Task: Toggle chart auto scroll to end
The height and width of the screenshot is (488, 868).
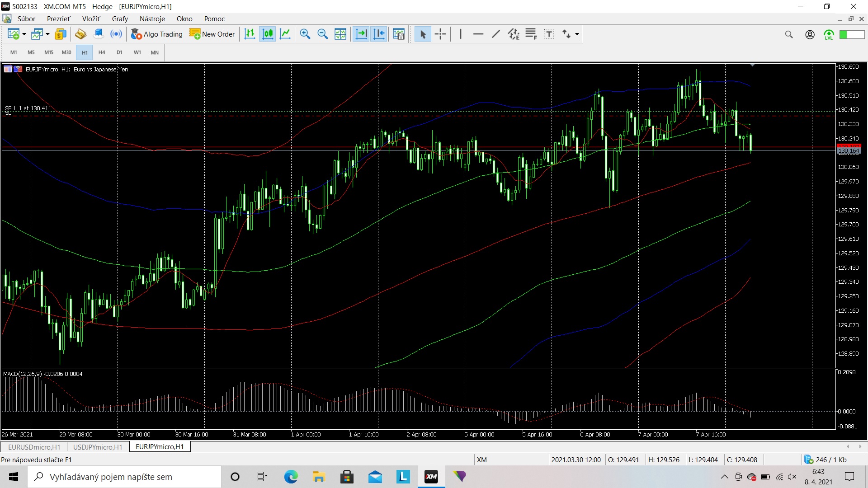Action: [x=361, y=34]
